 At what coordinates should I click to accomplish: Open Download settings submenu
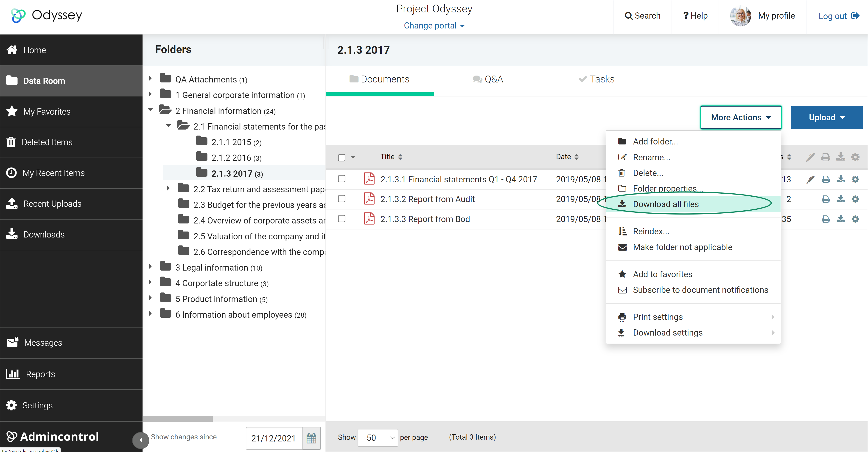click(x=693, y=333)
